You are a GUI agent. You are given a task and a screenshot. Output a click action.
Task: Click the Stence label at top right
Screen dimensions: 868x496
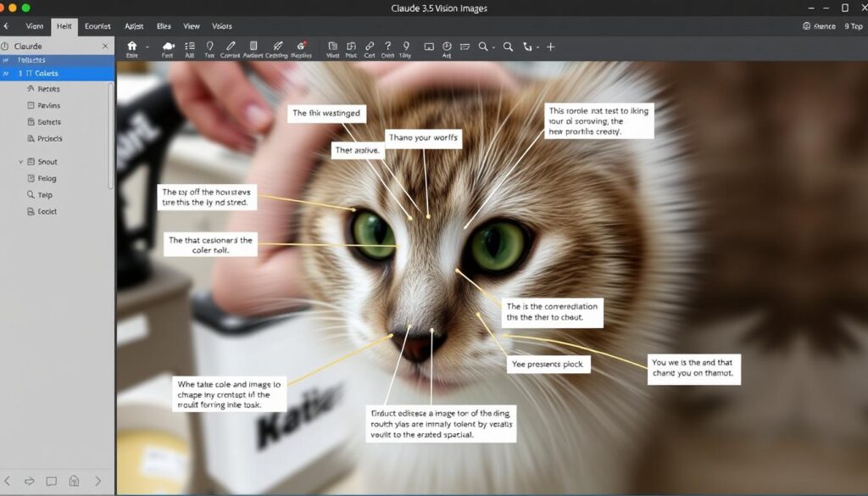click(x=821, y=26)
